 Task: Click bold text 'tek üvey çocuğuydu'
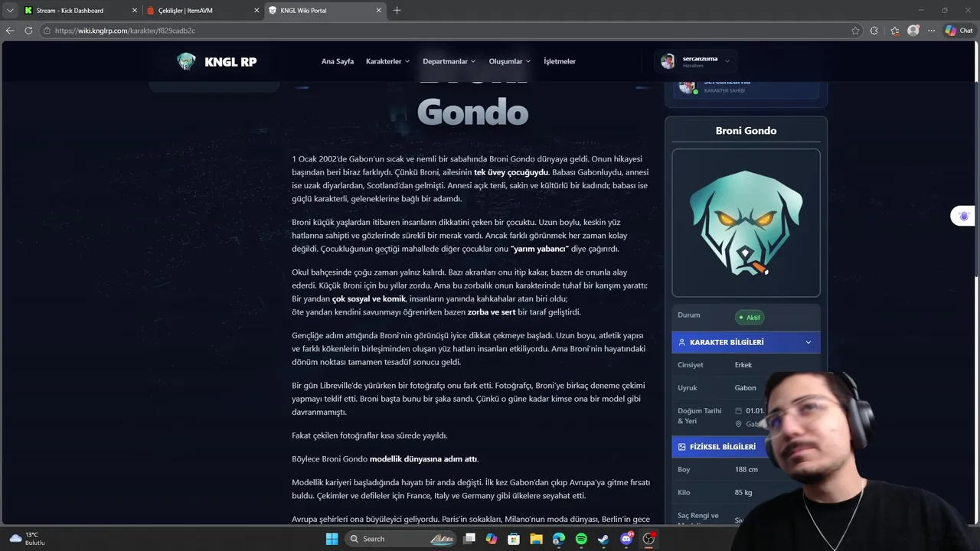[511, 172]
